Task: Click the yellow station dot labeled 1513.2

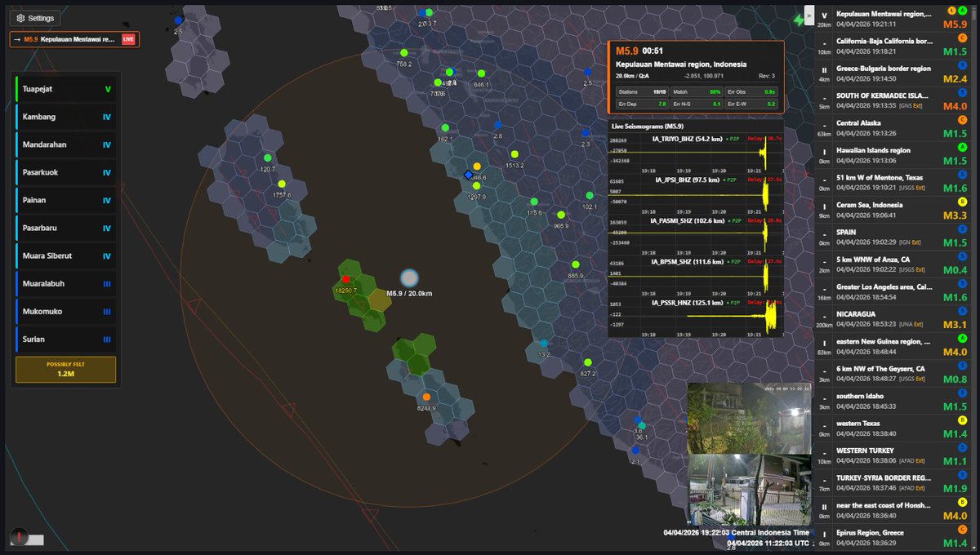Action: point(514,154)
